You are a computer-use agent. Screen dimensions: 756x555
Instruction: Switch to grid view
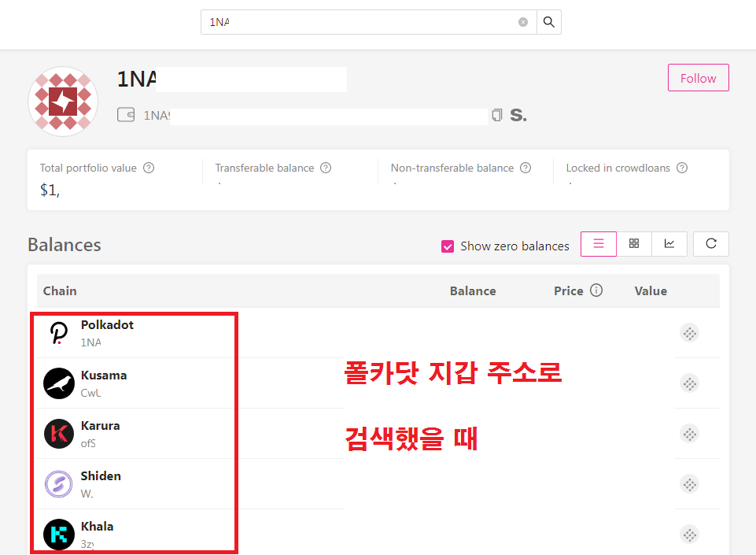click(634, 244)
